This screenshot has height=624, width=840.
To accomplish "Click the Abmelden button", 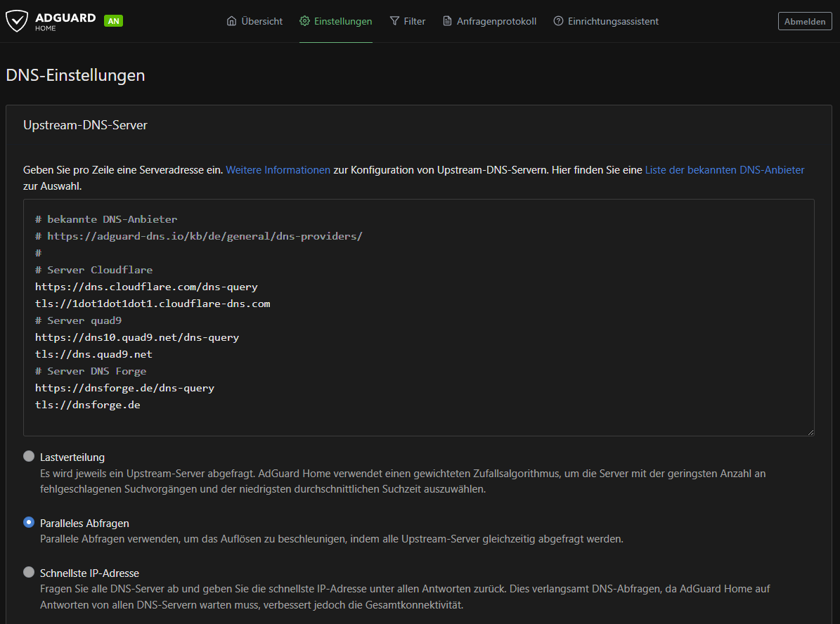I will (805, 21).
